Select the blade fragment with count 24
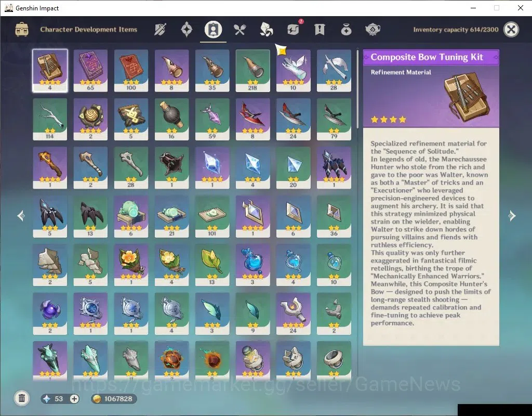The height and width of the screenshot is (416, 532). coord(293,119)
